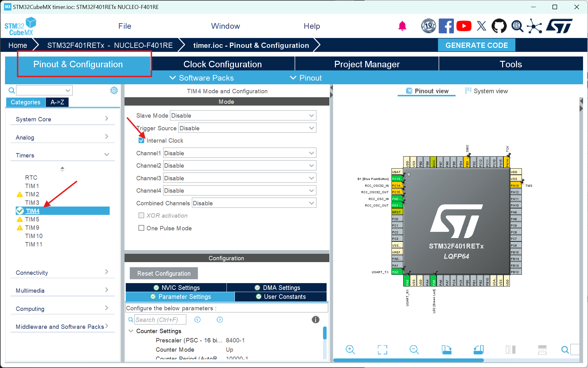Screen dimensions: 588x368
Task: Click the parameter info icon
Action: coord(315,320)
